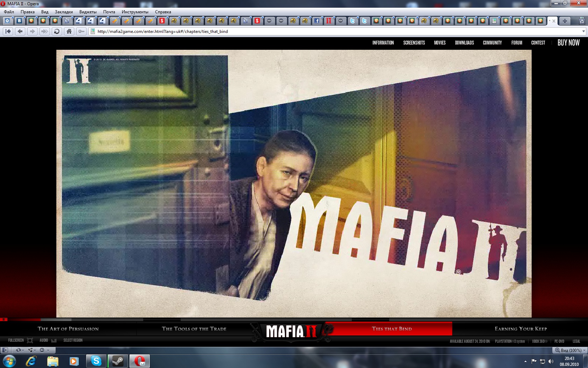The height and width of the screenshot is (368, 588).
Task: Open the Закладки menu
Action: click(64, 12)
